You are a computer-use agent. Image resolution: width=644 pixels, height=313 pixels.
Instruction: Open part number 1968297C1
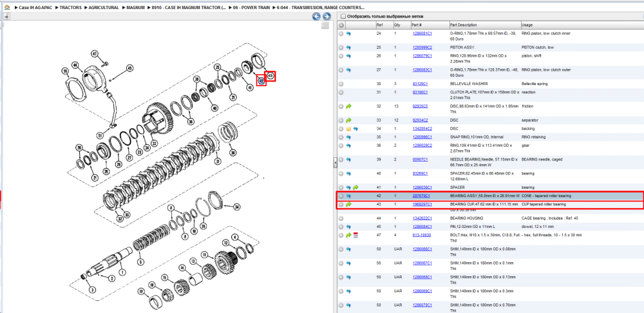422,204
